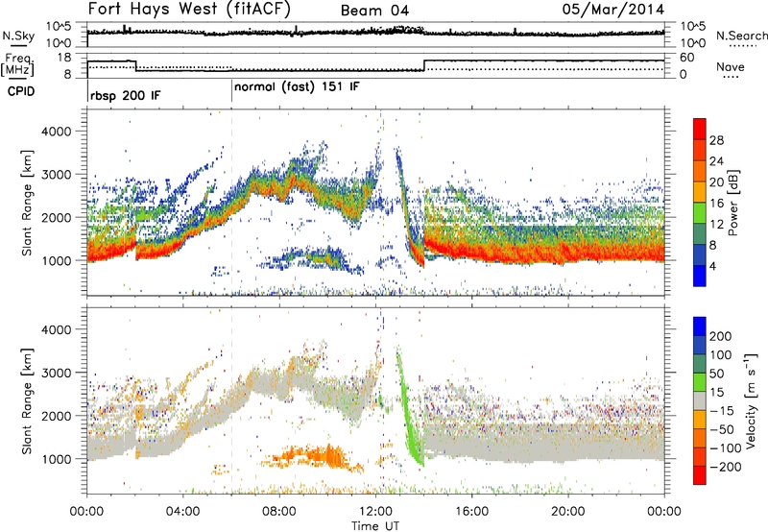This screenshot has height=532, width=768.
Task: Click the 'Slant Range [km]' label of the velocity panel
Action: [27, 400]
